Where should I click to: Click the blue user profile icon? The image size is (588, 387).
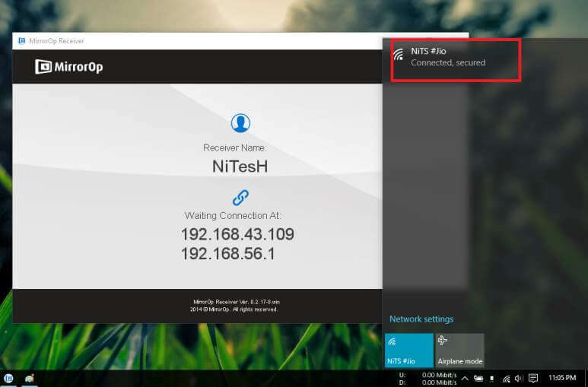[240, 122]
